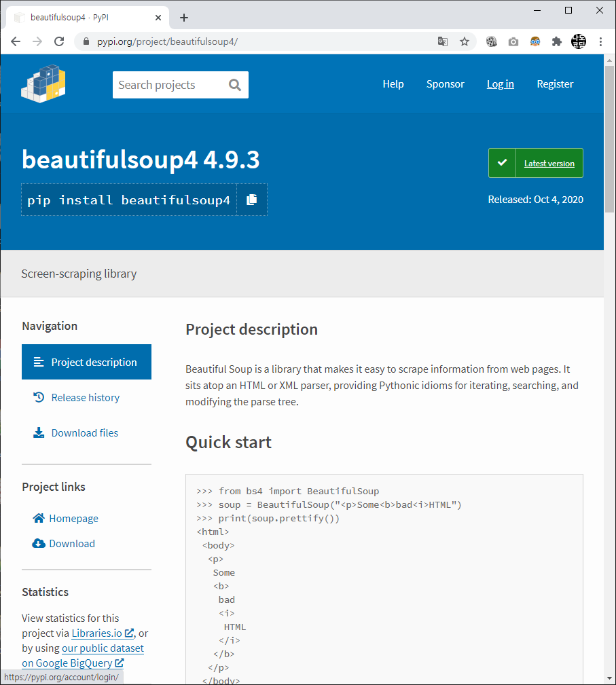
Task: Click the PyPI logo in the header
Action: [43, 84]
